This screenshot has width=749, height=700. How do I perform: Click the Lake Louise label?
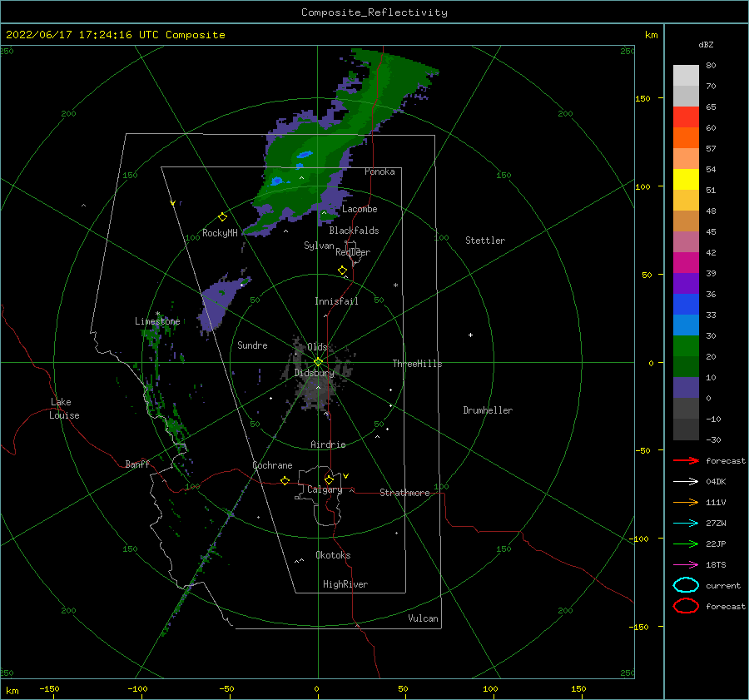64,409
